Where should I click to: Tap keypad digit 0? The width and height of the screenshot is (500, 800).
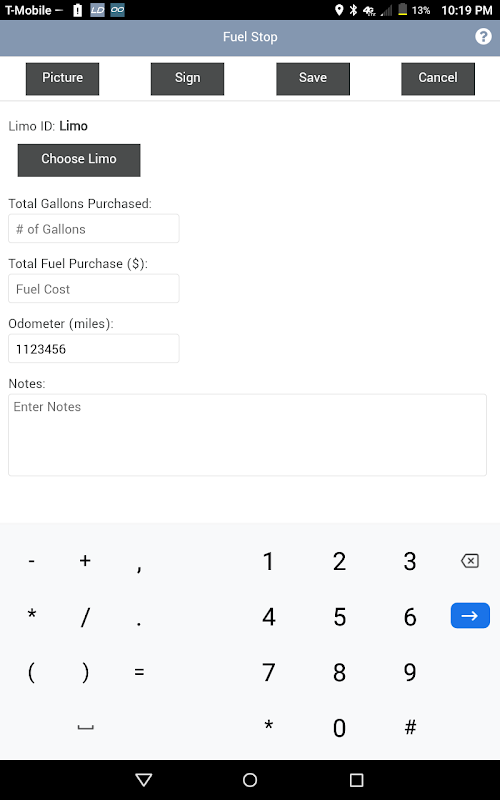coord(339,728)
